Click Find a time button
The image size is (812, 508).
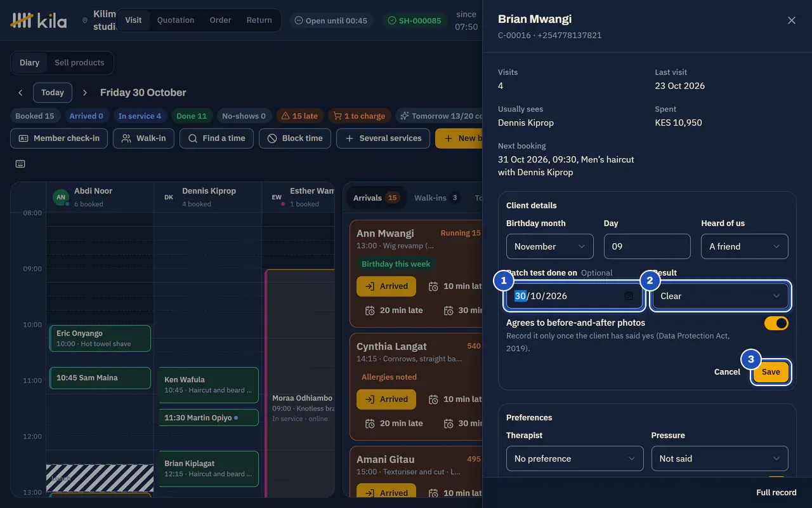pos(216,138)
